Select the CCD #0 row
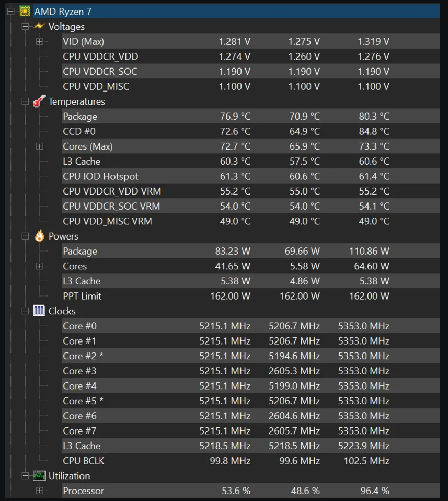Viewport: 448px width, 501px height. click(x=250, y=131)
